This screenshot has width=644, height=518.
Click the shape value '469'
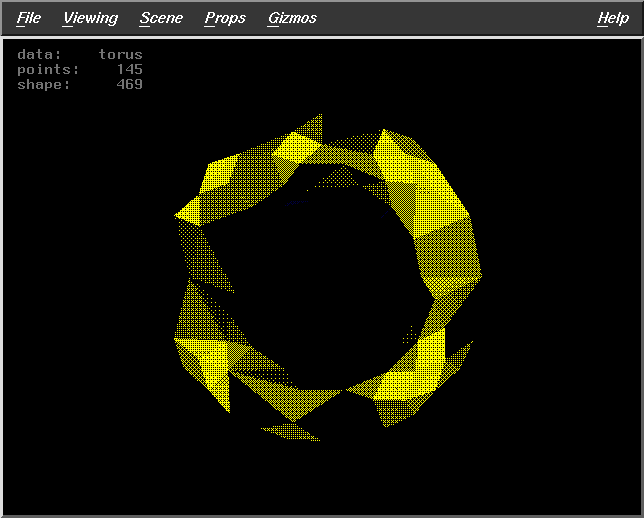(129, 85)
